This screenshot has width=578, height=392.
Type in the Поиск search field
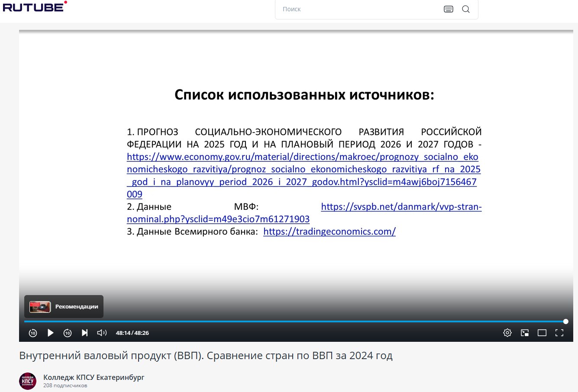(x=359, y=9)
